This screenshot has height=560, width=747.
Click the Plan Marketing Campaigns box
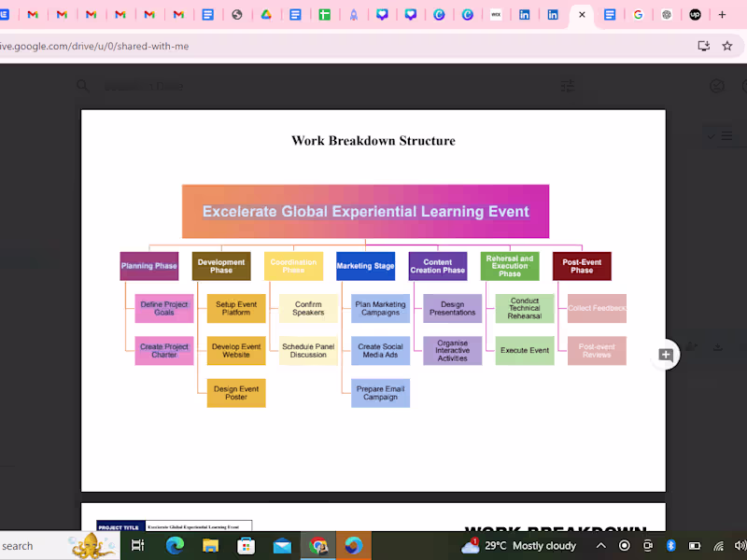pos(380,308)
